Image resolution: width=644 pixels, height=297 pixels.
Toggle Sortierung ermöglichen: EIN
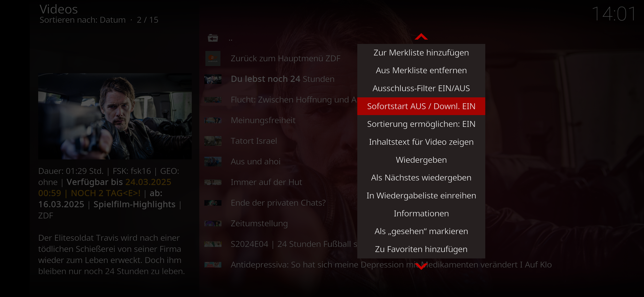pyautogui.click(x=421, y=124)
